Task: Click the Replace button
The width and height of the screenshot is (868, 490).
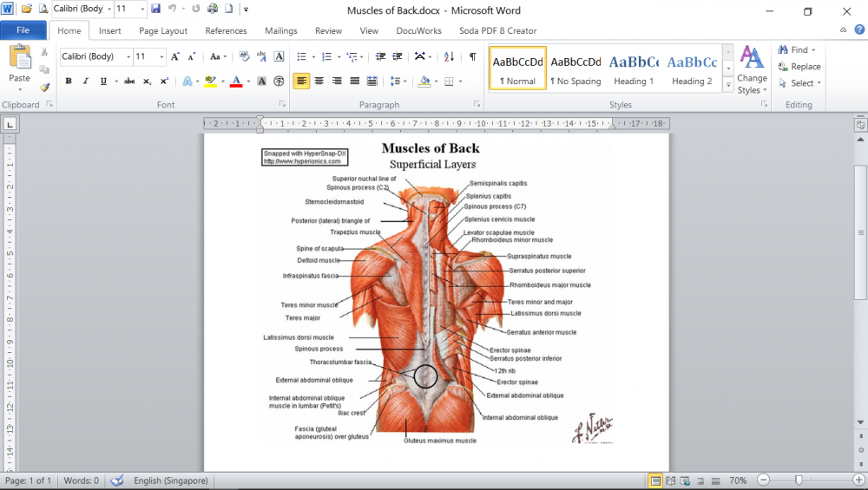Action: 799,67
